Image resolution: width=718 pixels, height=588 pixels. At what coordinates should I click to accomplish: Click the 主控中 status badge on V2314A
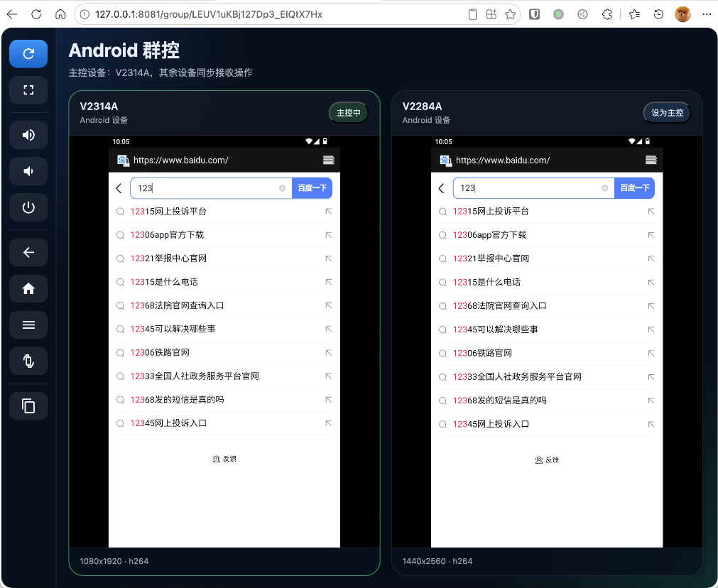[349, 113]
